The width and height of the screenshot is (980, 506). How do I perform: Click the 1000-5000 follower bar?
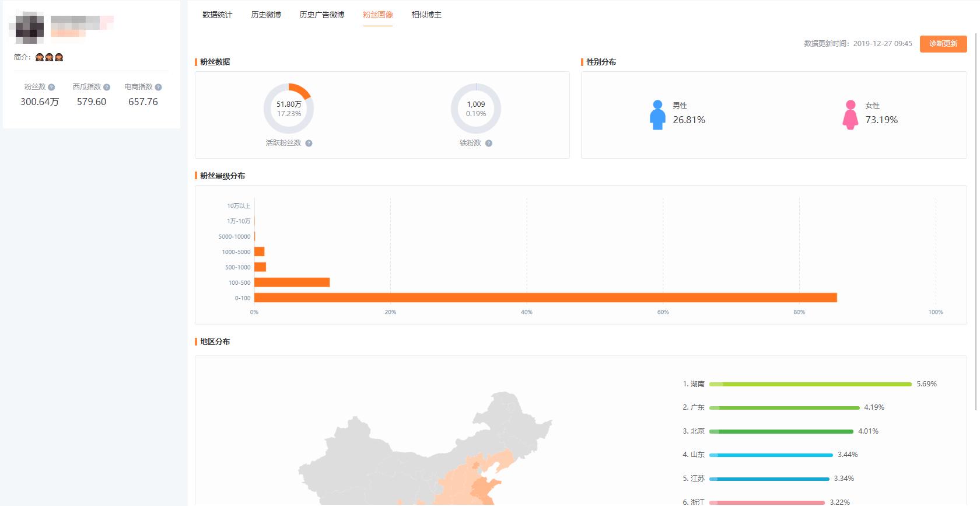[260, 252]
